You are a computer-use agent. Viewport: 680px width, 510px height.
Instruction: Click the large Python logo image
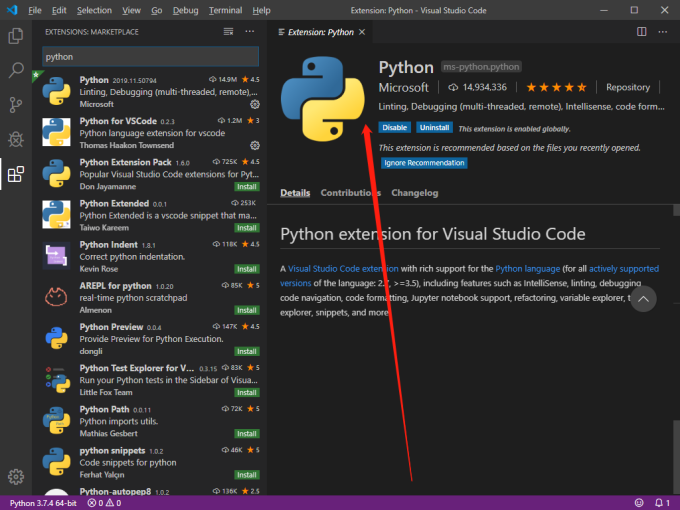(x=323, y=99)
